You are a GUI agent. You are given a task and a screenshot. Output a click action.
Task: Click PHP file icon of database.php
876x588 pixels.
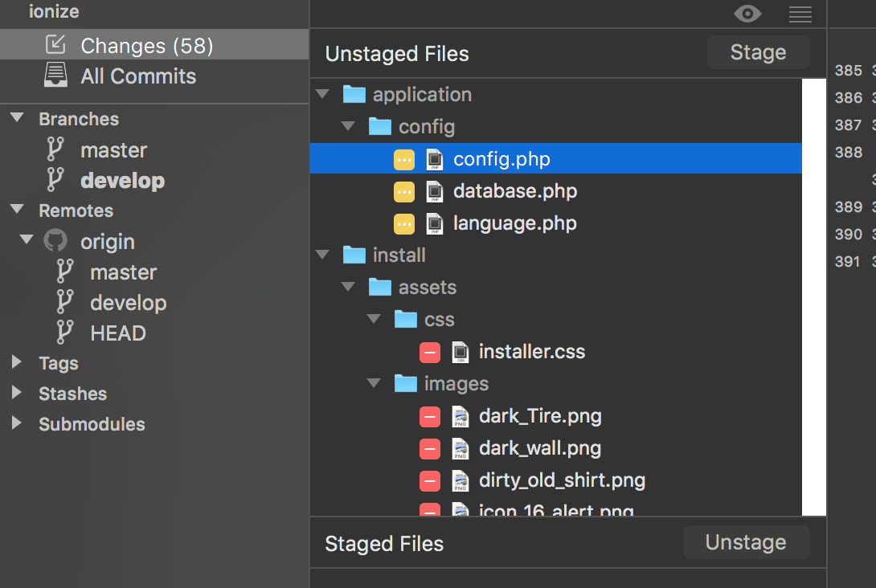(x=435, y=191)
